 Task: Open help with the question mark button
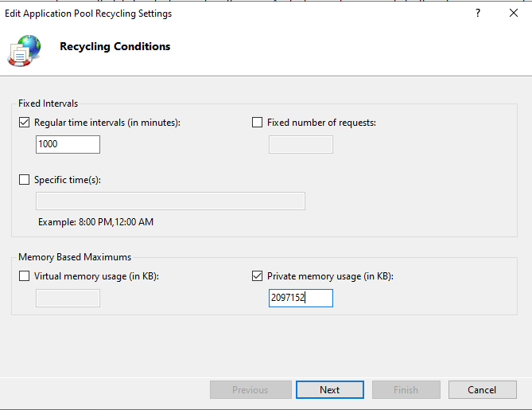click(478, 13)
